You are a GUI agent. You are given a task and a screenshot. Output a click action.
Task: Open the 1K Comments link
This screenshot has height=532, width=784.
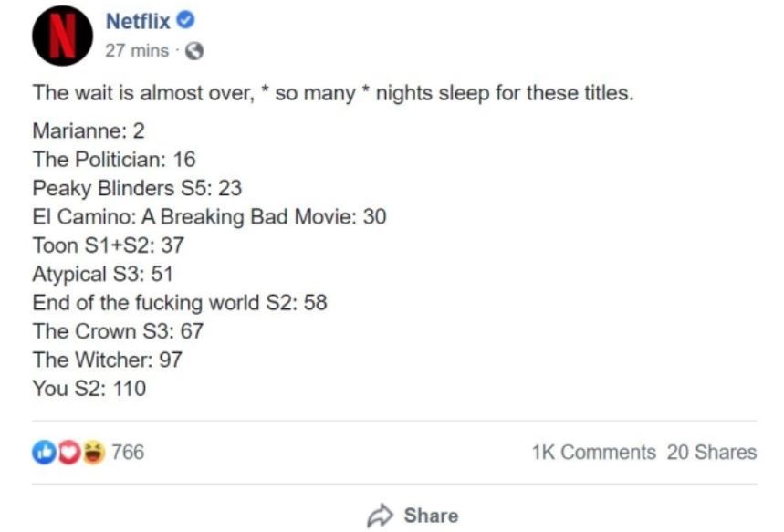(593, 452)
